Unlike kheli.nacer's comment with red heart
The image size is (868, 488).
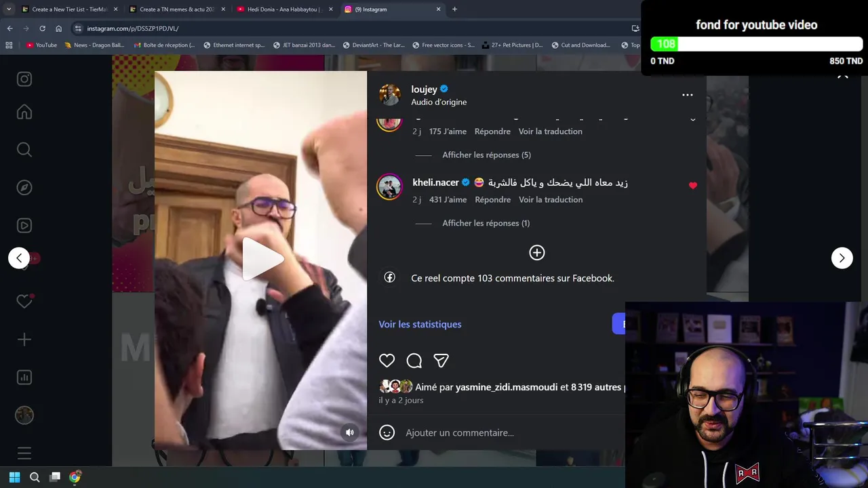(693, 185)
